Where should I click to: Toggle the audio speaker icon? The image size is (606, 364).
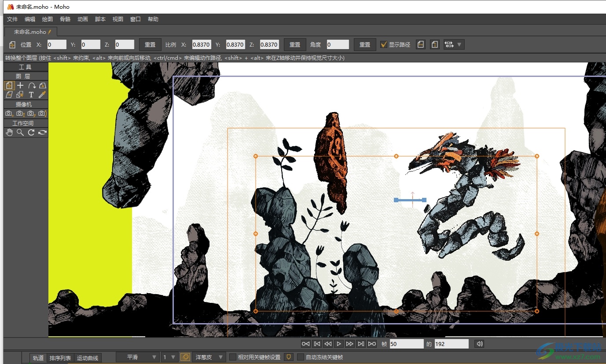(x=480, y=344)
